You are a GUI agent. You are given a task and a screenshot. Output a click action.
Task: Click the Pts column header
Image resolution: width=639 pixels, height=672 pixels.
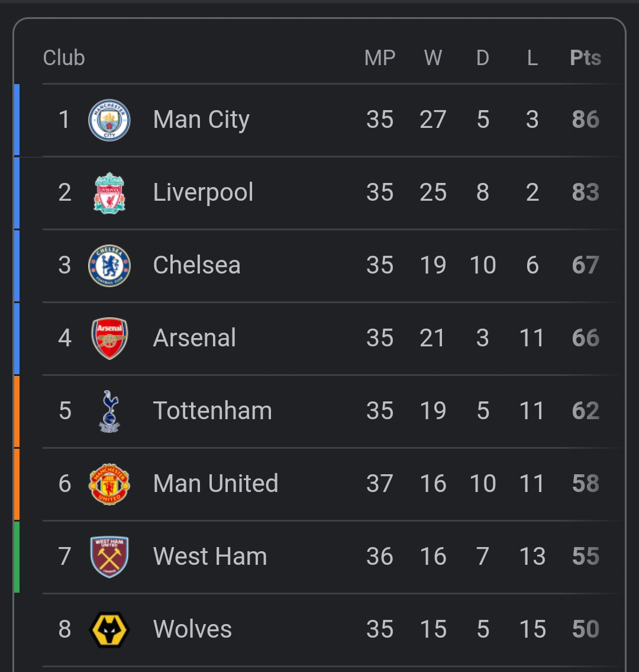click(585, 58)
